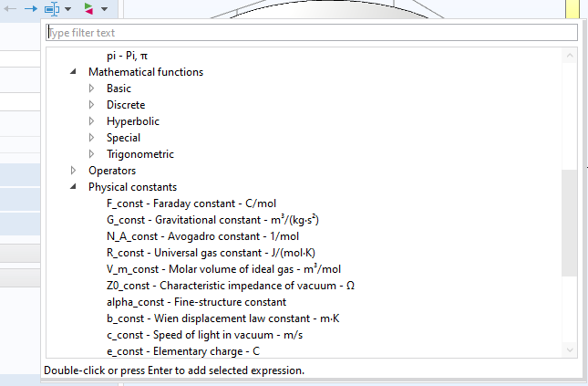Expand the Basic functions group
Viewport: 588px width, 386px height.
(91, 89)
